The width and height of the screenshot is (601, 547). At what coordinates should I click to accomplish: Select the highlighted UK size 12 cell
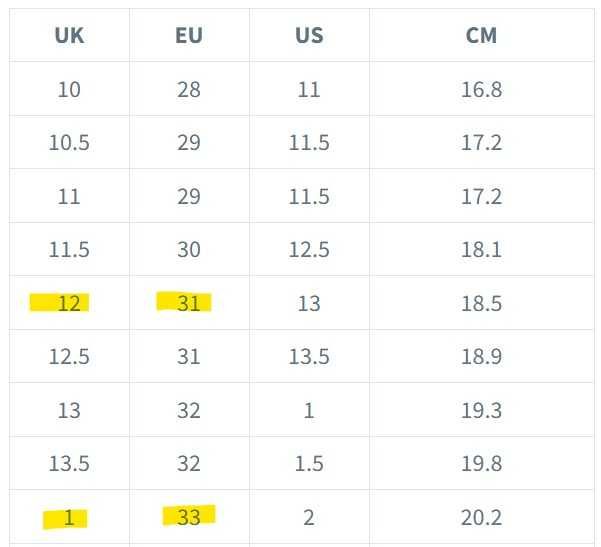pos(69,303)
